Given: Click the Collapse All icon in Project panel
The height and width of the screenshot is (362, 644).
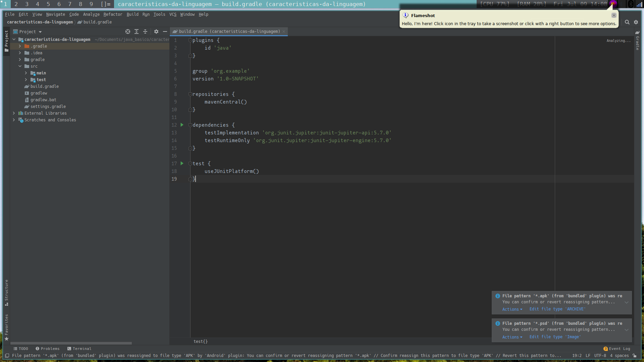Looking at the screenshot, I should tap(145, 32).
